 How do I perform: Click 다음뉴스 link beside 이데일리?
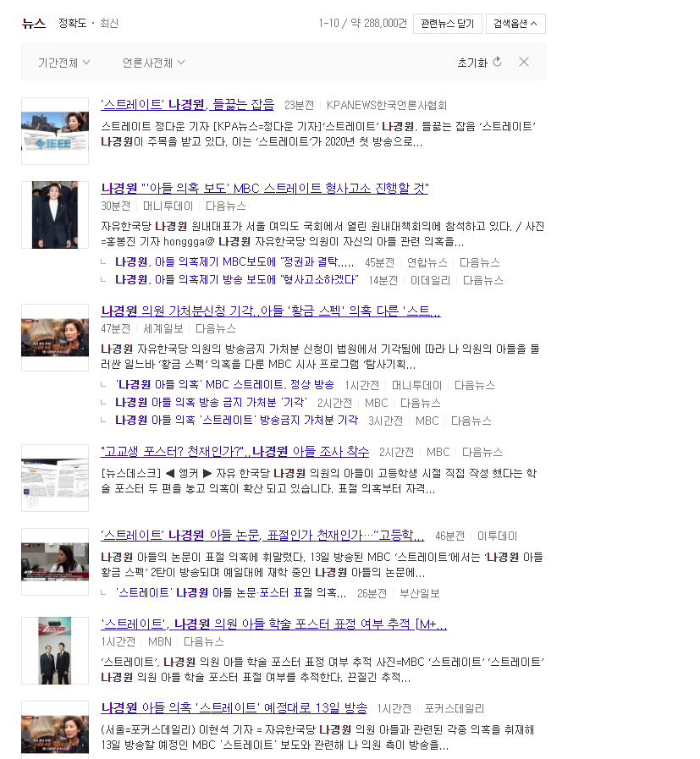483,280
